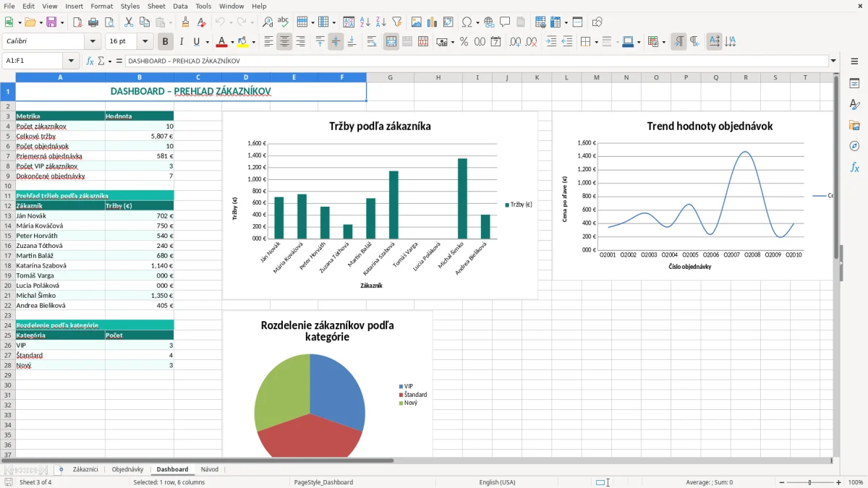The image size is (868, 488).
Task: Click the Cut scissors icon
Action: pos(128,22)
